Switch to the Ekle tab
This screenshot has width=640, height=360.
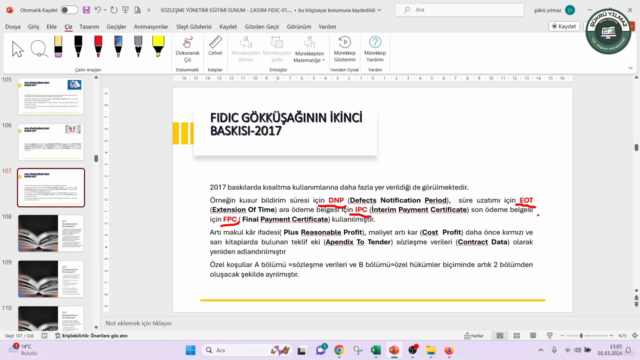coord(51,27)
